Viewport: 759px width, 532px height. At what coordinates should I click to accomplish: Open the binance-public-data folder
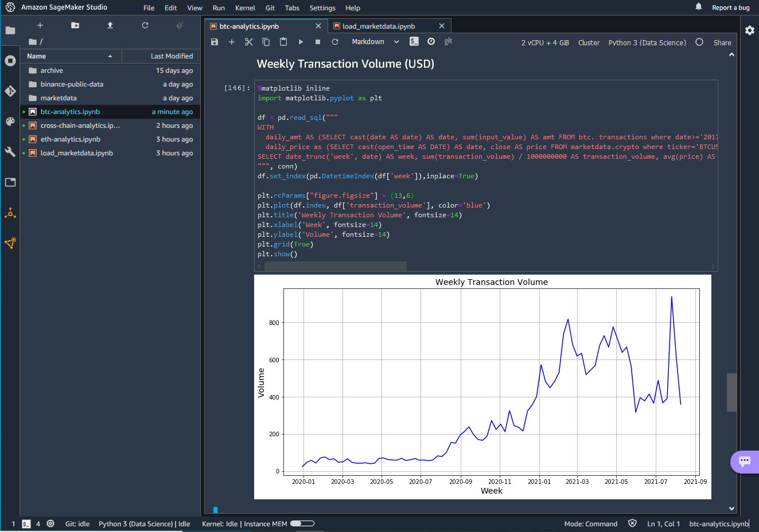pos(72,84)
